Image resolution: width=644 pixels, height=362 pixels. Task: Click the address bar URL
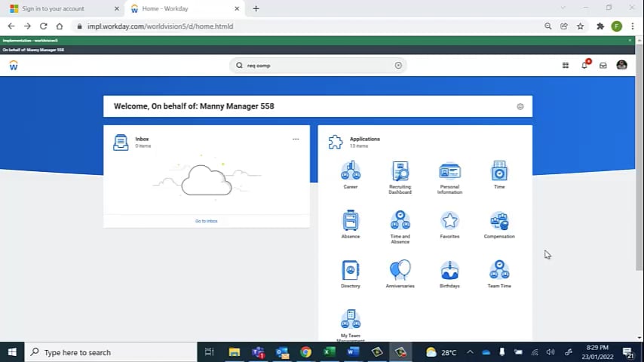(x=160, y=26)
